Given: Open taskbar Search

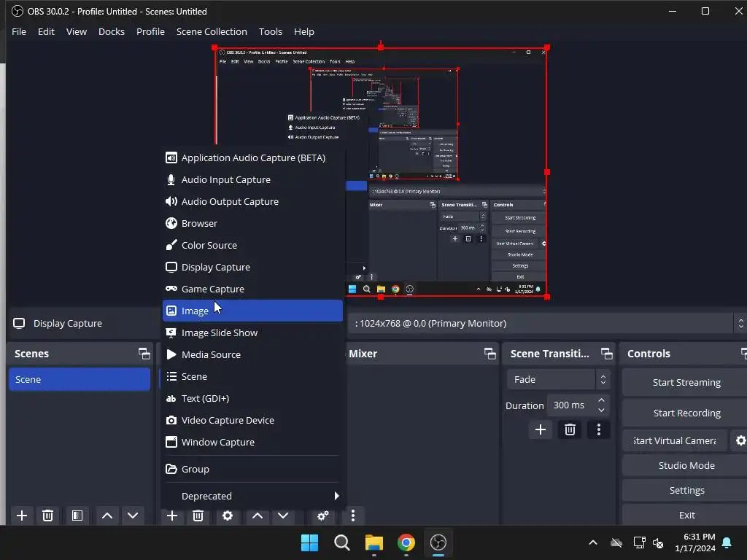Looking at the screenshot, I should click(x=342, y=542).
